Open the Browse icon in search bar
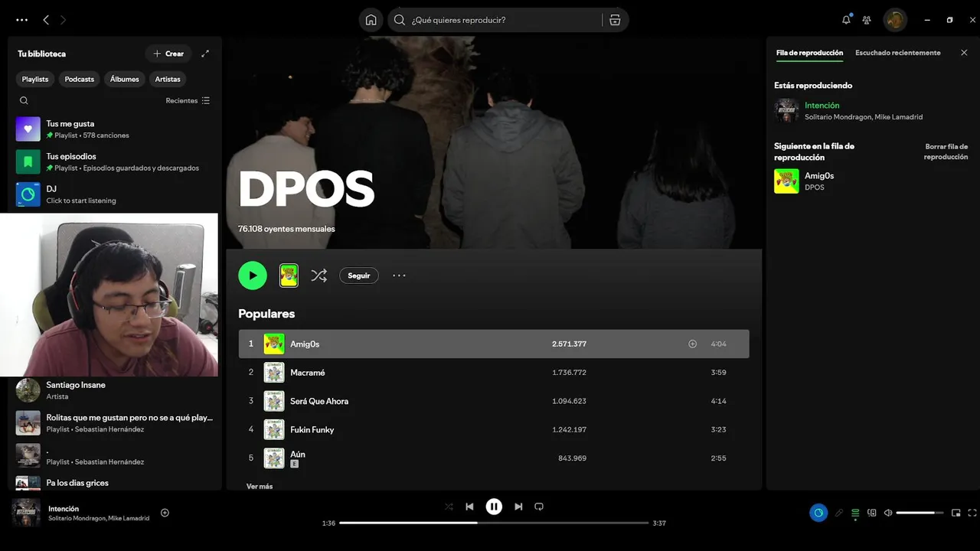 tap(615, 20)
